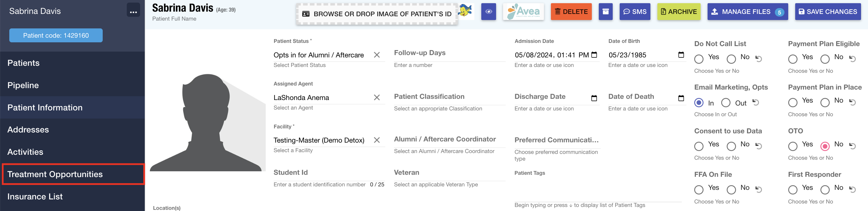Click the eye icon button in header
This screenshot has width=868, height=211.
(488, 12)
